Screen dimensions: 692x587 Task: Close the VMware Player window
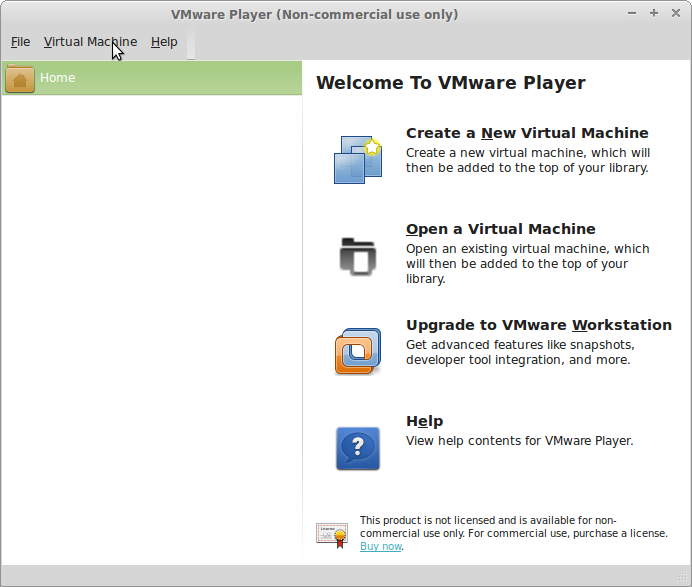click(x=676, y=13)
